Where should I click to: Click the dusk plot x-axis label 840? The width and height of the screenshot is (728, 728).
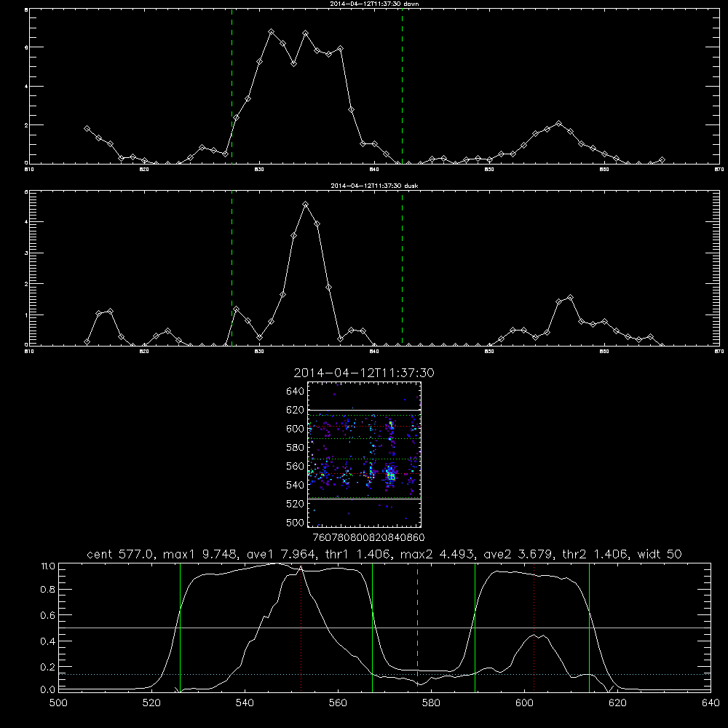(374, 352)
